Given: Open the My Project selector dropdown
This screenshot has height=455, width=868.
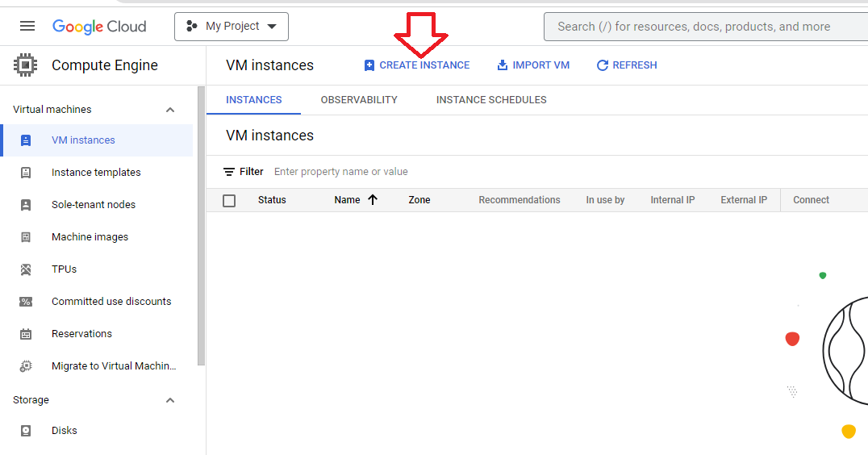Looking at the screenshot, I should 232,27.
